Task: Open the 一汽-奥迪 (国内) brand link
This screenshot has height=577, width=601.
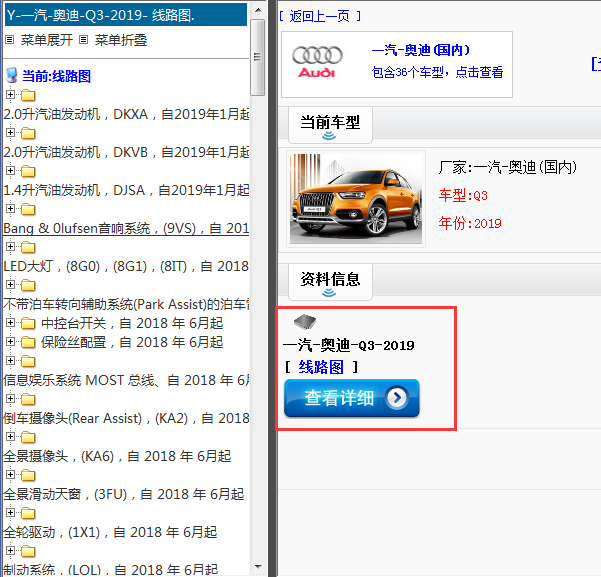Action: [x=420, y=50]
